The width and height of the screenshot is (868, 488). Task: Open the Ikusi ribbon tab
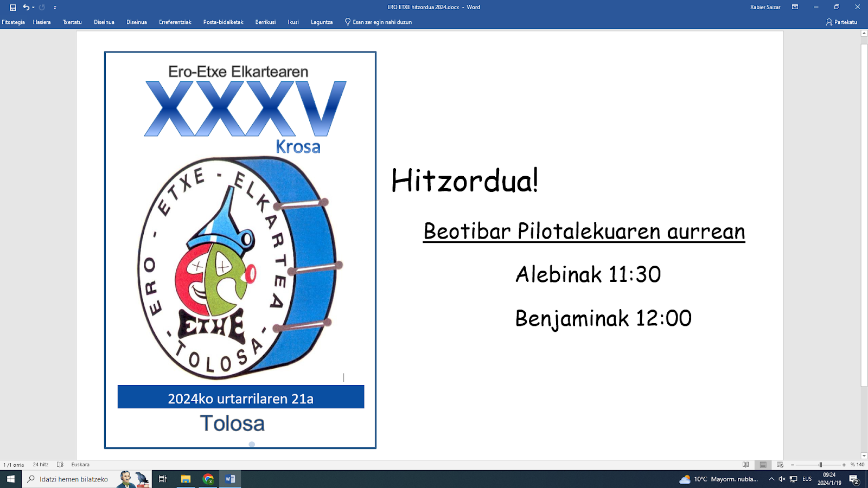(x=293, y=22)
